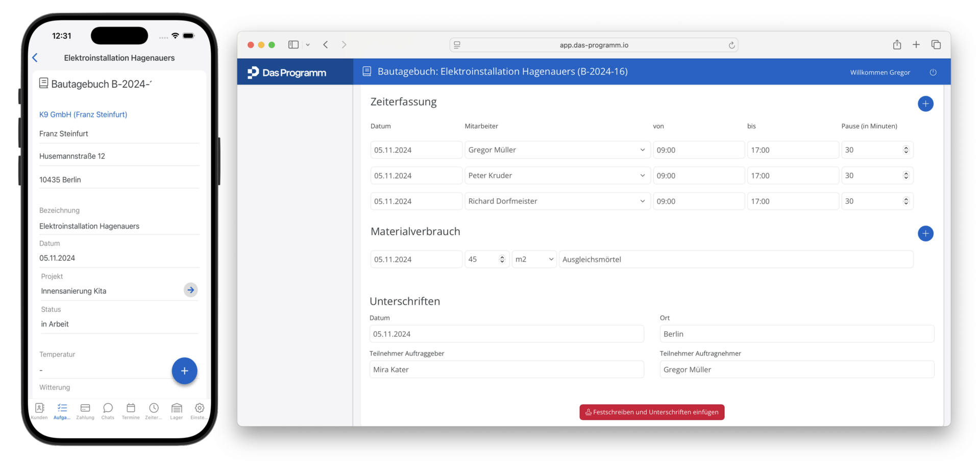Adjust pause minutes stepper for Richard Dorfmeister

pos(905,201)
